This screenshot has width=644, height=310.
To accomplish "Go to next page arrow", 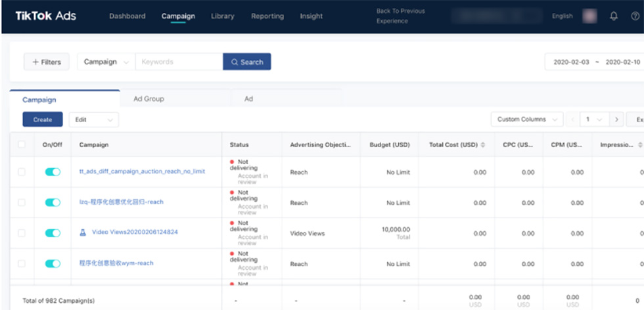I will click(x=616, y=120).
